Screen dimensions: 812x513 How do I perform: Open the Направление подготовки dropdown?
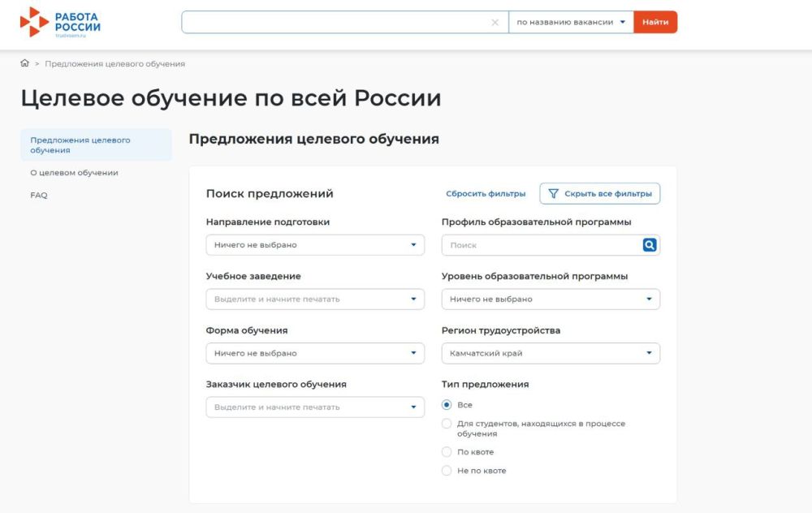pyautogui.click(x=315, y=245)
